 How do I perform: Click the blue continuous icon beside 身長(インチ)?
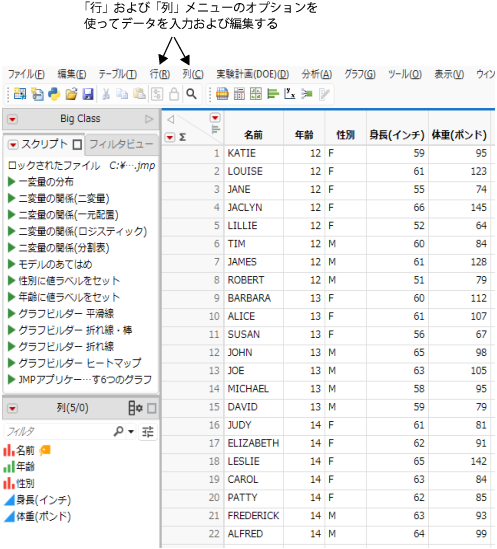[x=9, y=500]
